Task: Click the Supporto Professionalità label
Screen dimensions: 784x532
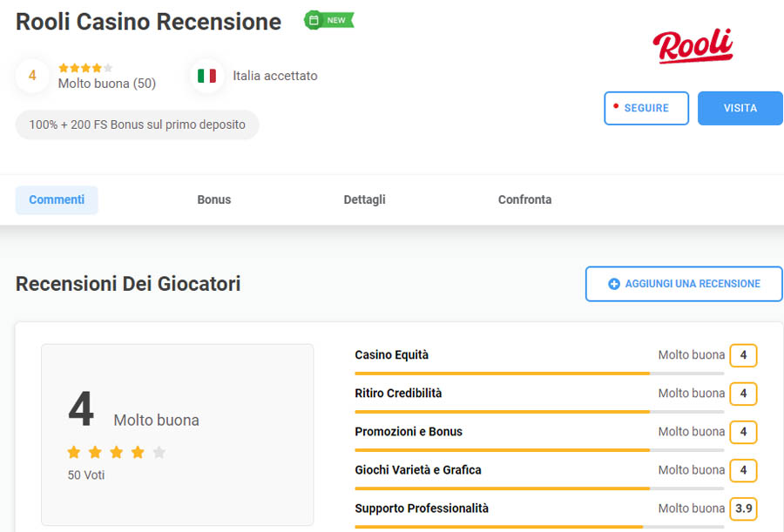Action: pos(422,508)
